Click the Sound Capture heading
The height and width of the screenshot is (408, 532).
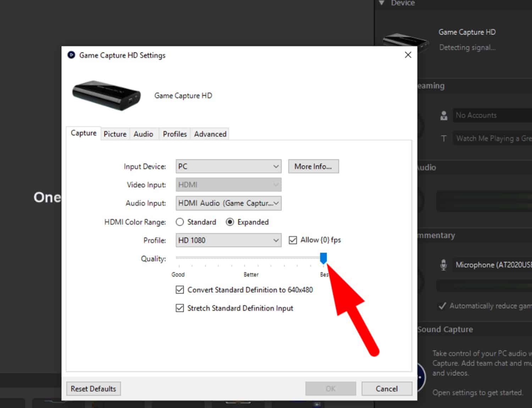click(x=445, y=329)
